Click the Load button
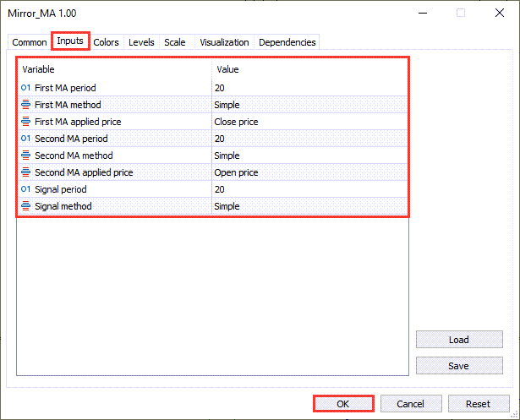520x420 pixels. point(458,340)
